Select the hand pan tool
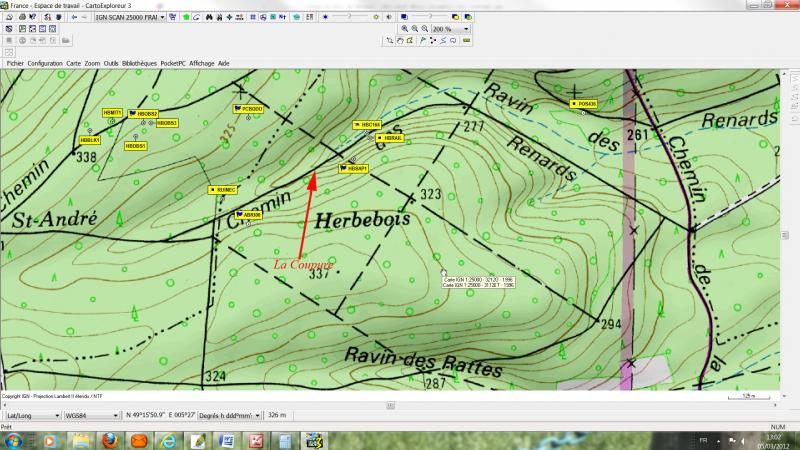Image resolution: width=800 pixels, height=450 pixels. [x=400, y=40]
